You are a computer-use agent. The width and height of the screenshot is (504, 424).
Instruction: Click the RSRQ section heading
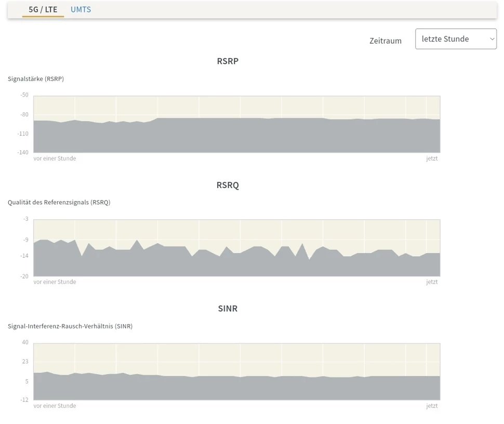pos(228,185)
